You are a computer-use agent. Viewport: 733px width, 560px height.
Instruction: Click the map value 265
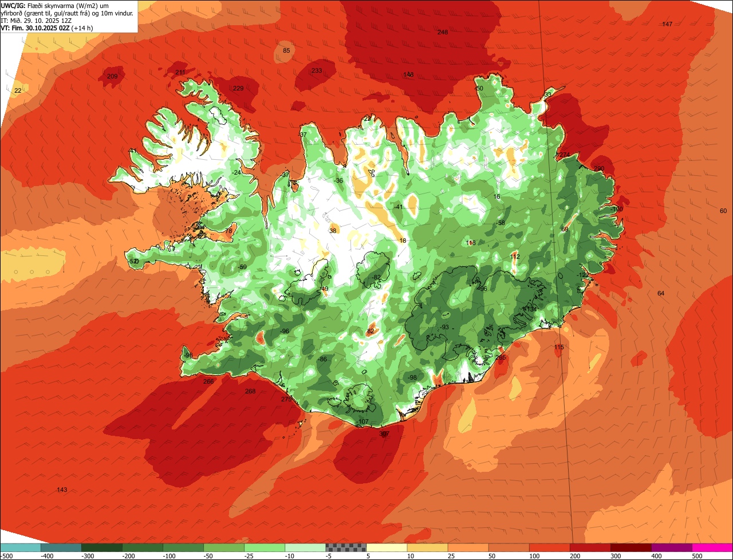[x=501, y=357]
